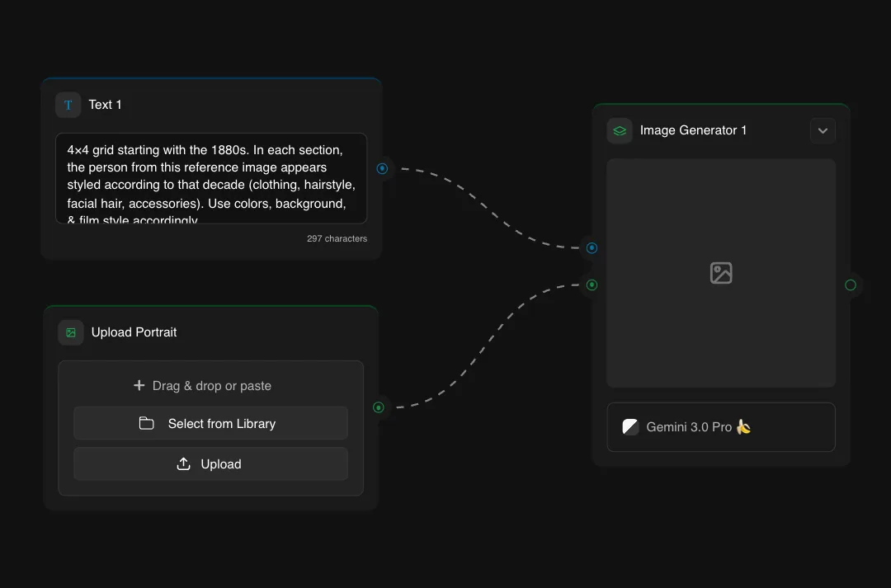Click the "Upload Portrait" node title

[134, 332]
